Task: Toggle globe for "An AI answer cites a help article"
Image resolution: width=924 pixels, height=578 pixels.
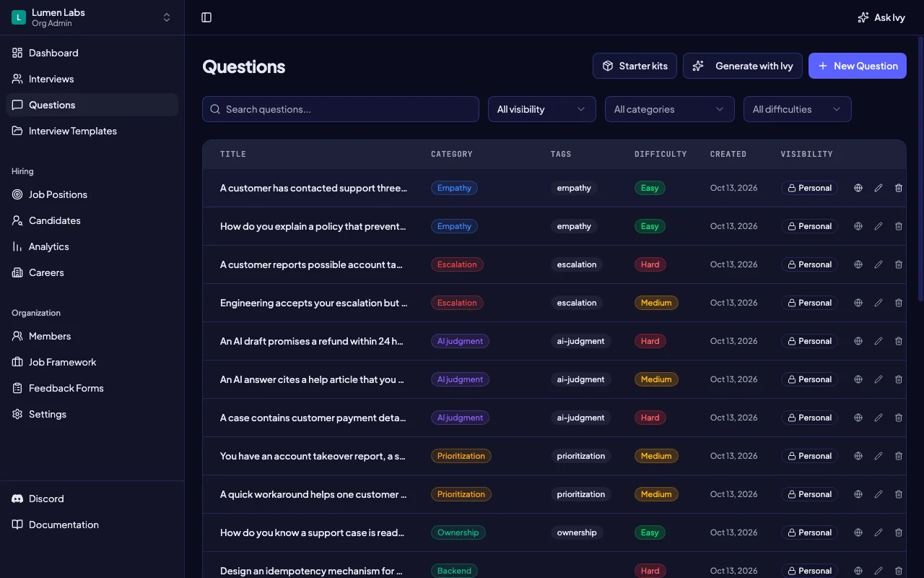Action: [858, 379]
